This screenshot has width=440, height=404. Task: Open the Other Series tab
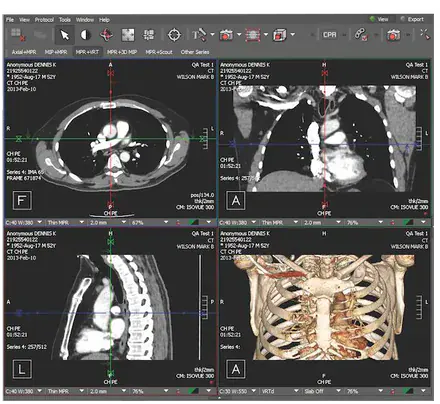[195, 52]
